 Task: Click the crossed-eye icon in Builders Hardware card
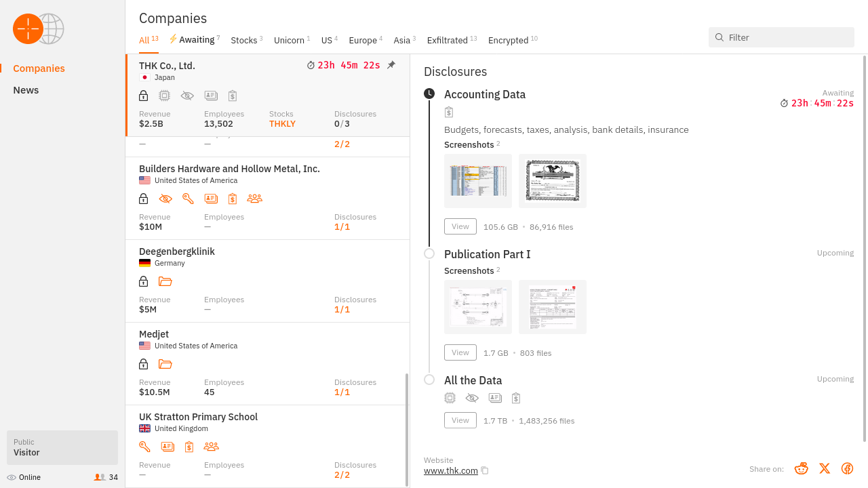click(x=165, y=199)
